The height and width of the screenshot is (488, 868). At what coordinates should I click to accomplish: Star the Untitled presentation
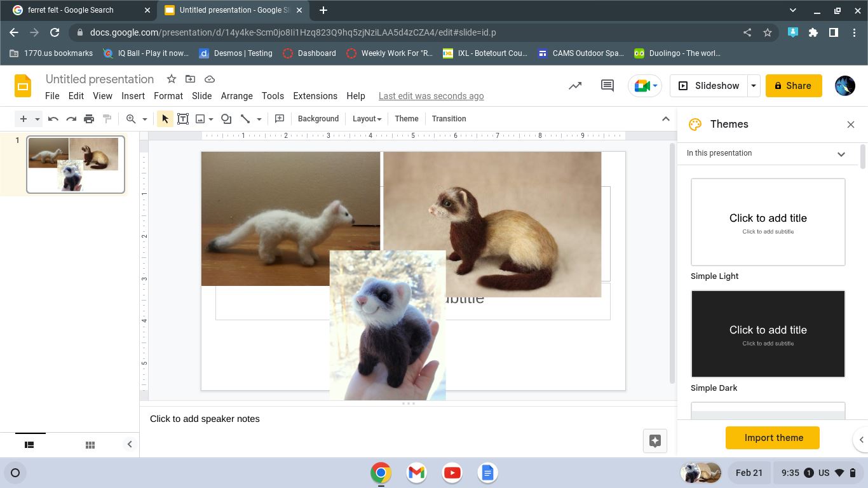click(x=171, y=79)
